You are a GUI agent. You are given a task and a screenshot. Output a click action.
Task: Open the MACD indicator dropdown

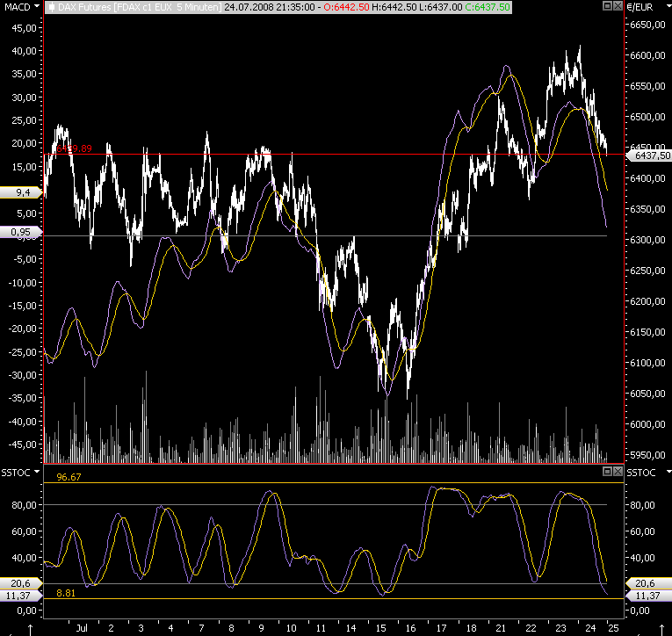[x=36, y=6]
